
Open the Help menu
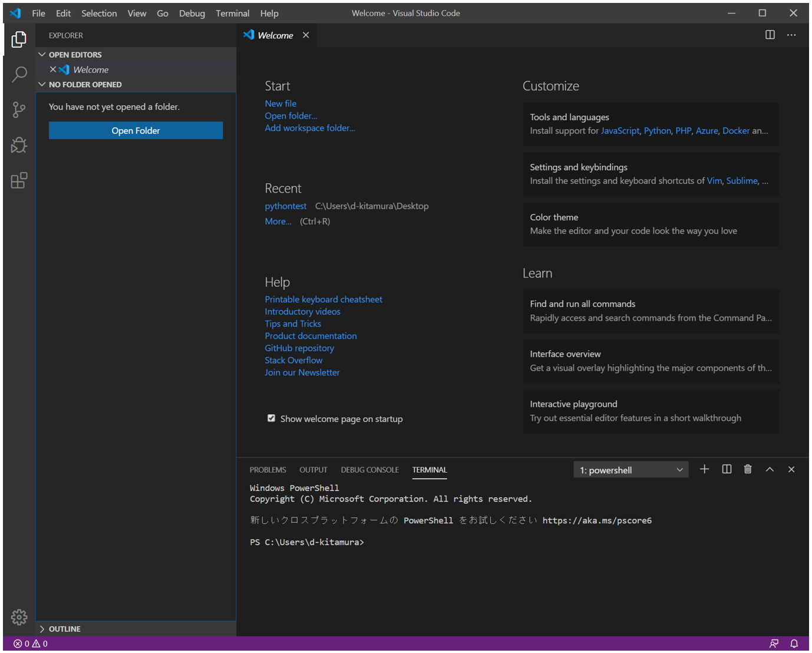click(x=269, y=13)
